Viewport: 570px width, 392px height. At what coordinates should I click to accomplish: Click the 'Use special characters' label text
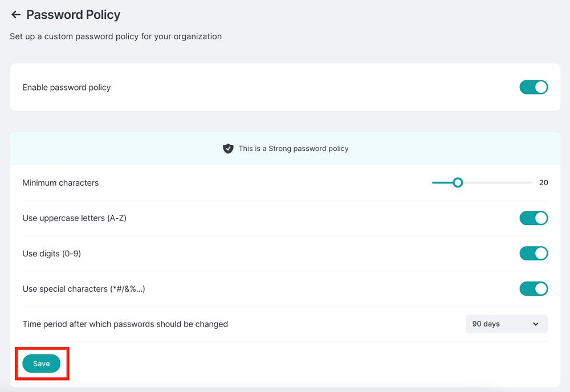coord(83,289)
